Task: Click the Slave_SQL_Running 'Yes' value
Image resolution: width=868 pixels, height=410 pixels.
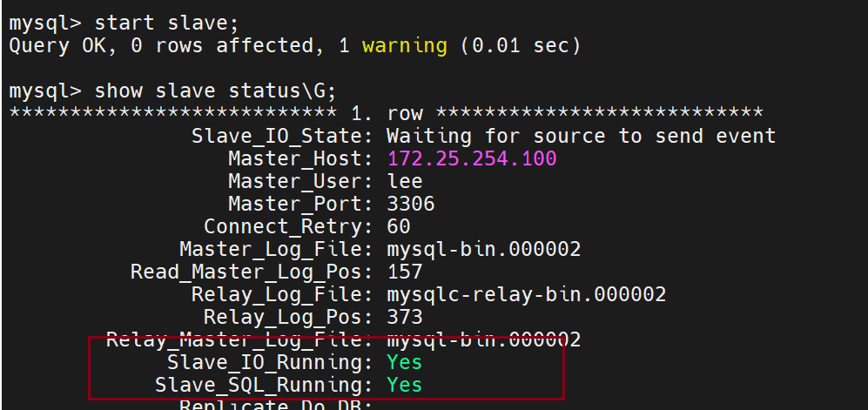Action: (405, 386)
